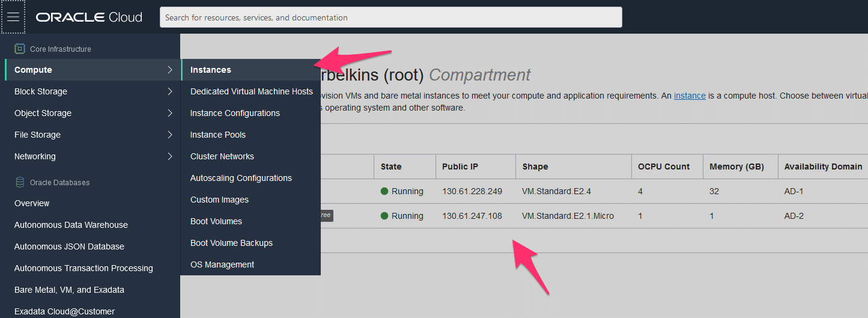Screen dimensions: 868x318
Task: Expand the File Storage chevron
Action: pos(170,135)
